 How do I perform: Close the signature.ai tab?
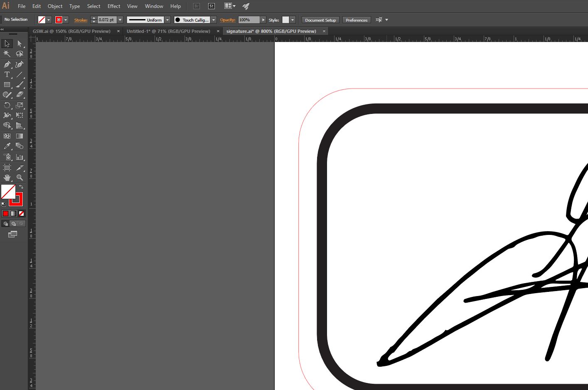pyautogui.click(x=324, y=31)
